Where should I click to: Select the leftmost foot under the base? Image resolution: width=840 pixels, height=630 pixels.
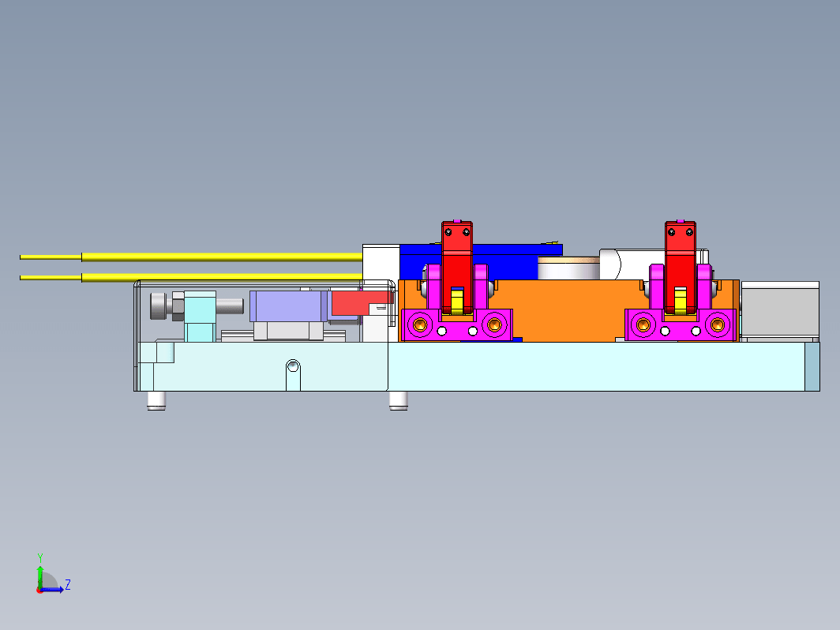pos(156,401)
